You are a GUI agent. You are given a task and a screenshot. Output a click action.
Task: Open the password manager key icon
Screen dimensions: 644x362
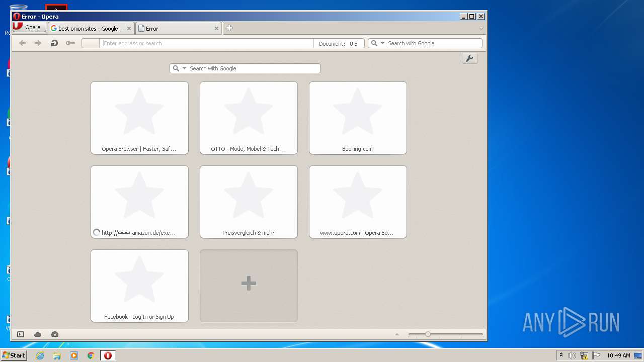70,43
